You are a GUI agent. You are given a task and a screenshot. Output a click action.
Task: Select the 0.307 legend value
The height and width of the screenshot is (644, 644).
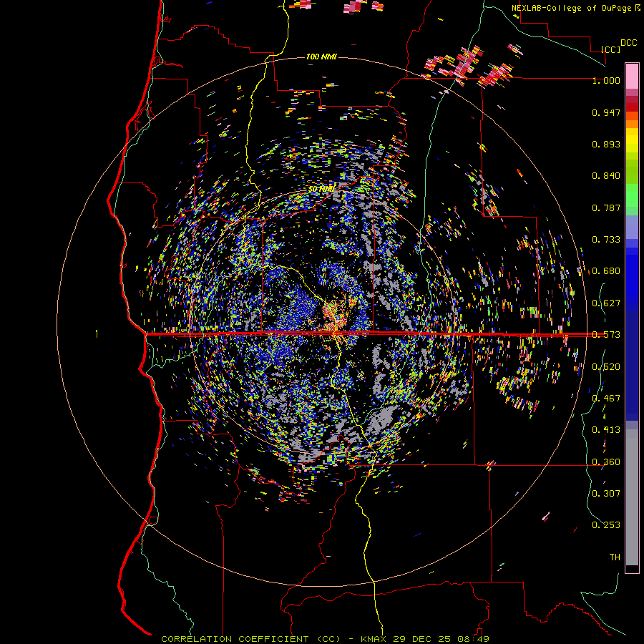pyautogui.click(x=606, y=493)
